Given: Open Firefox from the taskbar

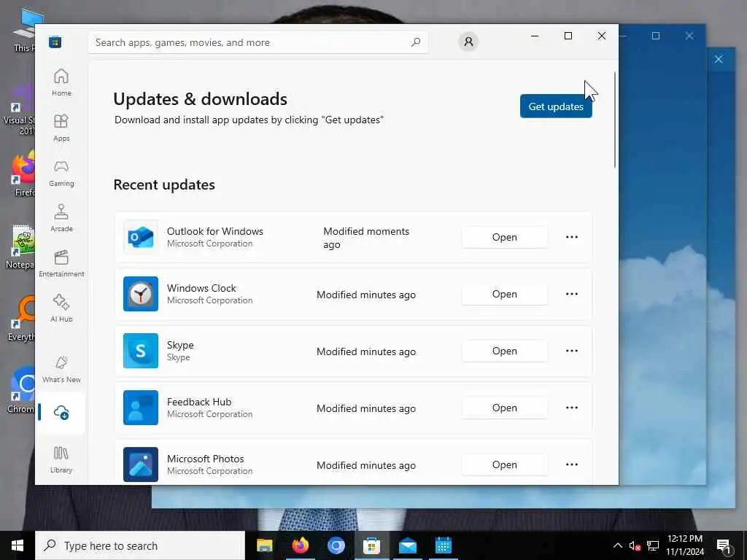Looking at the screenshot, I should pyautogui.click(x=300, y=545).
